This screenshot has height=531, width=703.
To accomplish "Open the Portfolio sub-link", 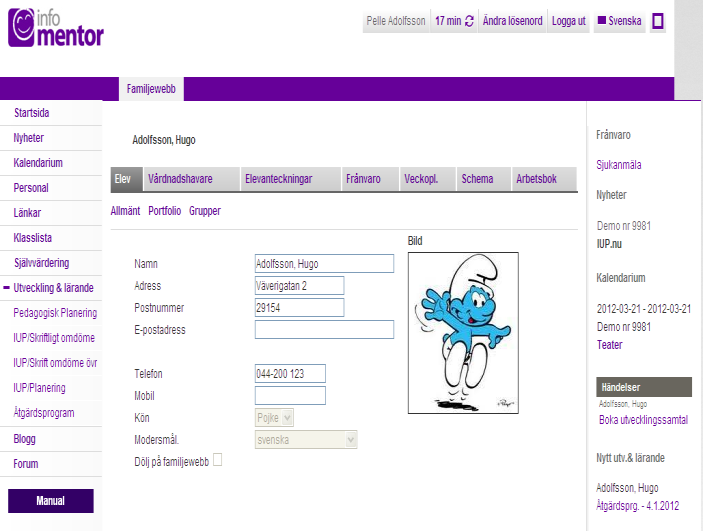I will pos(165,211).
